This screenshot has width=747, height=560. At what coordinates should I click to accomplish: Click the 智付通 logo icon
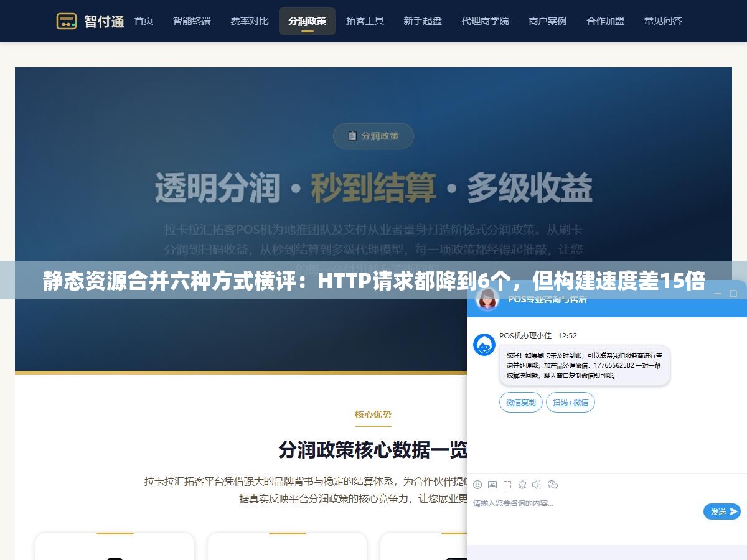(x=67, y=21)
